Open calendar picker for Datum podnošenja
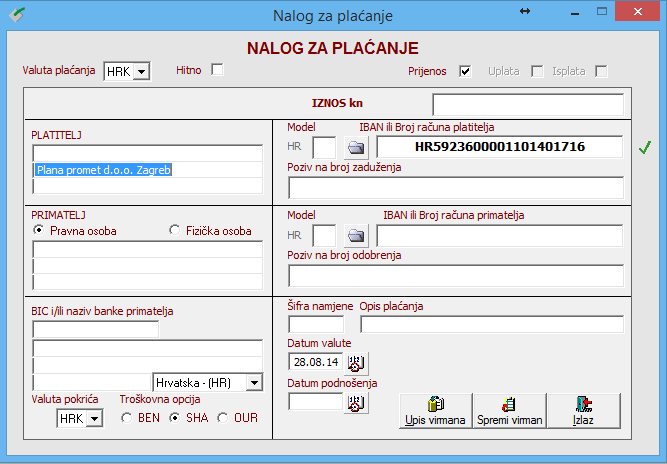This screenshot has width=667, height=464. click(356, 402)
